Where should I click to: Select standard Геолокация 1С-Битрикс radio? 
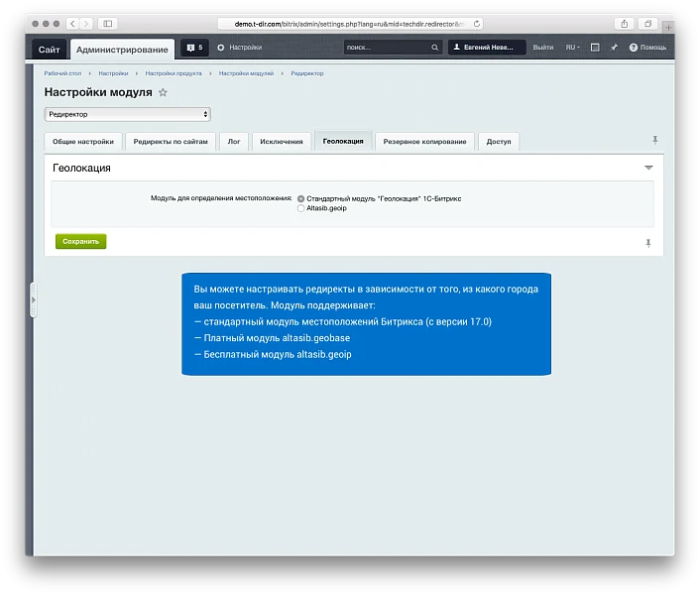(300, 198)
